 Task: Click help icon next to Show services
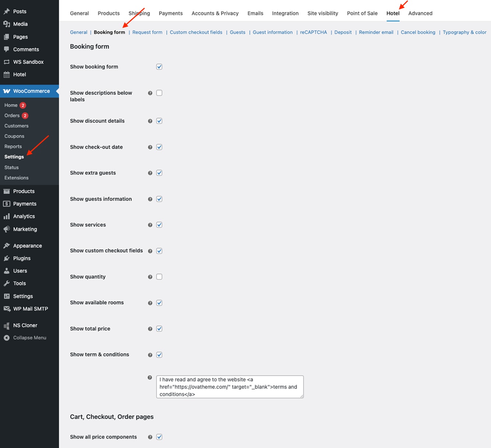[150, 225]
